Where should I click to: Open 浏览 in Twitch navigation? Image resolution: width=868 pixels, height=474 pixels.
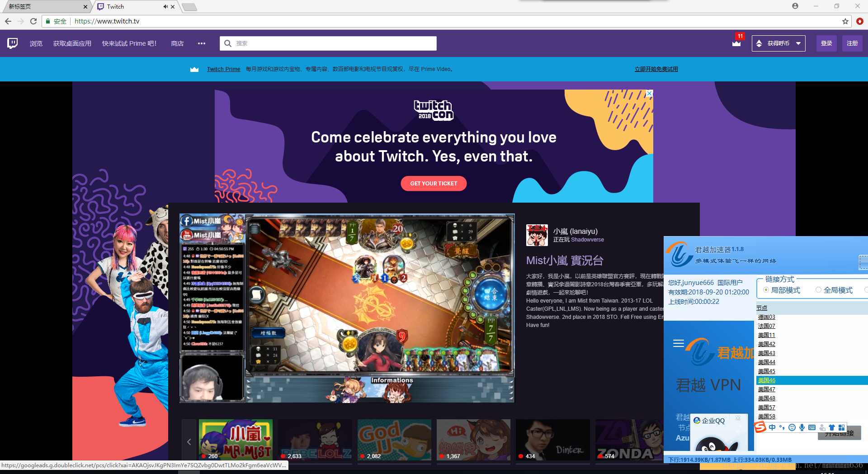[x=36, y=43]
